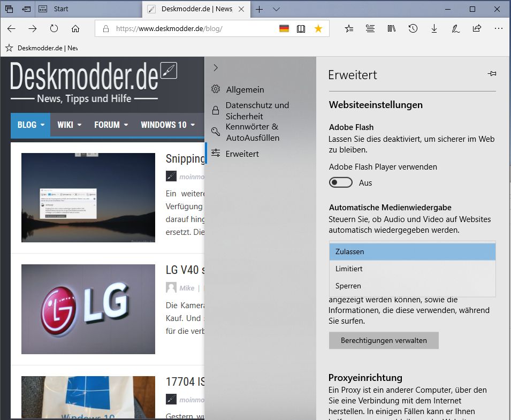The image size is (511, 420).
Task: Open the LG logo article thumbnail
Action: 88,309
